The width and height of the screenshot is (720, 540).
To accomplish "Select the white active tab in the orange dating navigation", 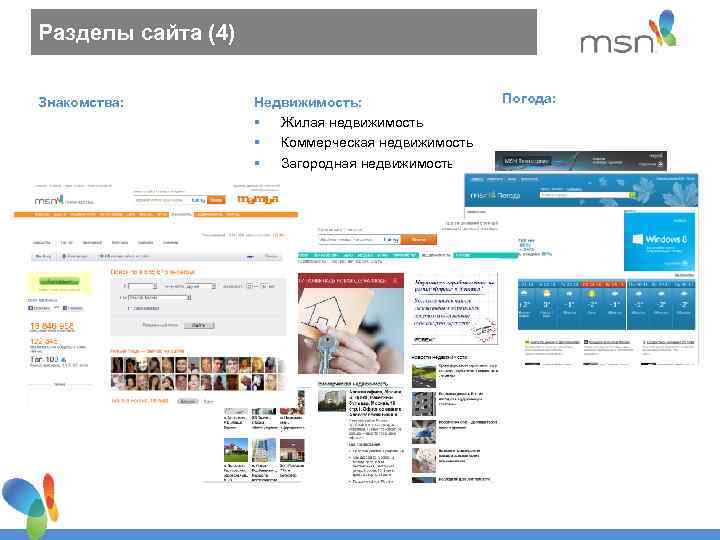I will point(181,214).
